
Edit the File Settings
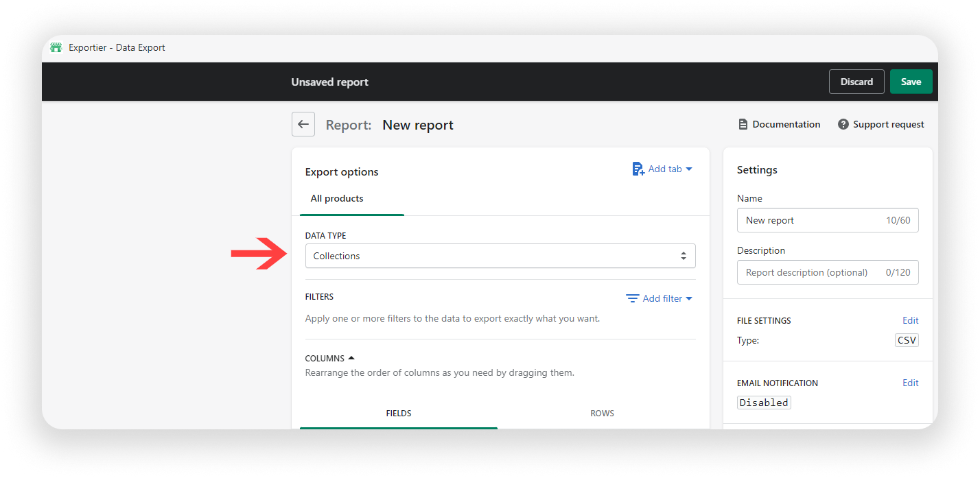[x=910, y=320]
